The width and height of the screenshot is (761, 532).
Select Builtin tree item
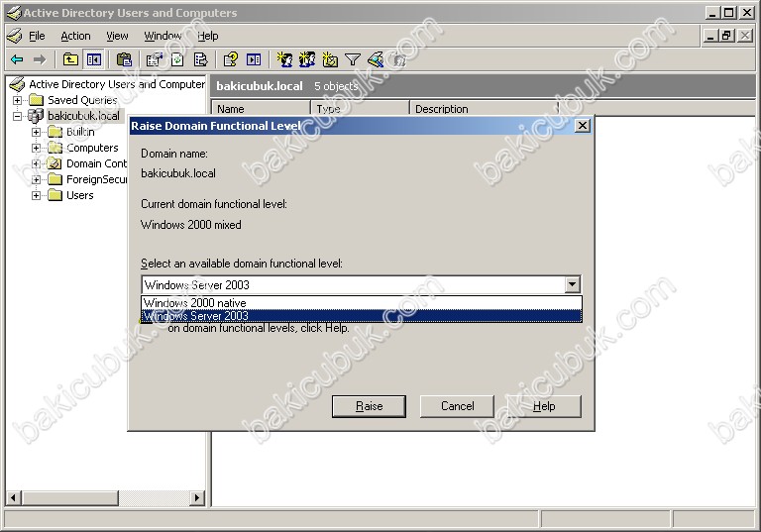click(80, 132)
